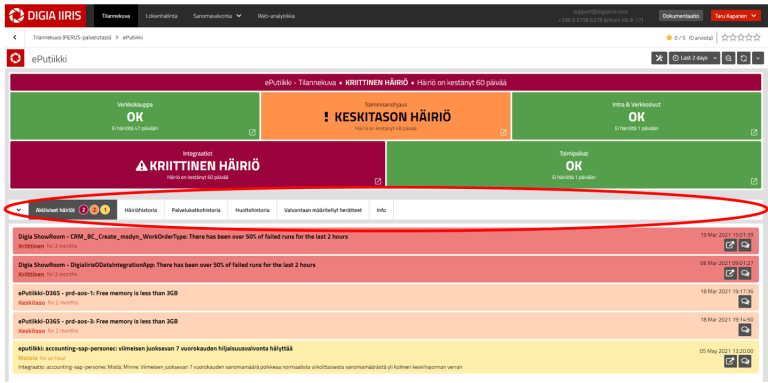Image resolution: width=768 pixels, height=383 pixels.
Task: Switch to the Info tab
Action: 381,210
